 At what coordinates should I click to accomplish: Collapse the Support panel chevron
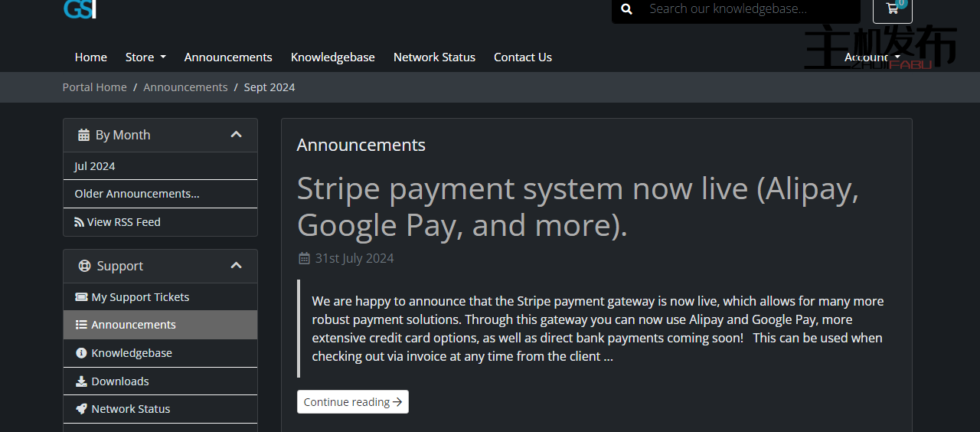tap(236, 266)
